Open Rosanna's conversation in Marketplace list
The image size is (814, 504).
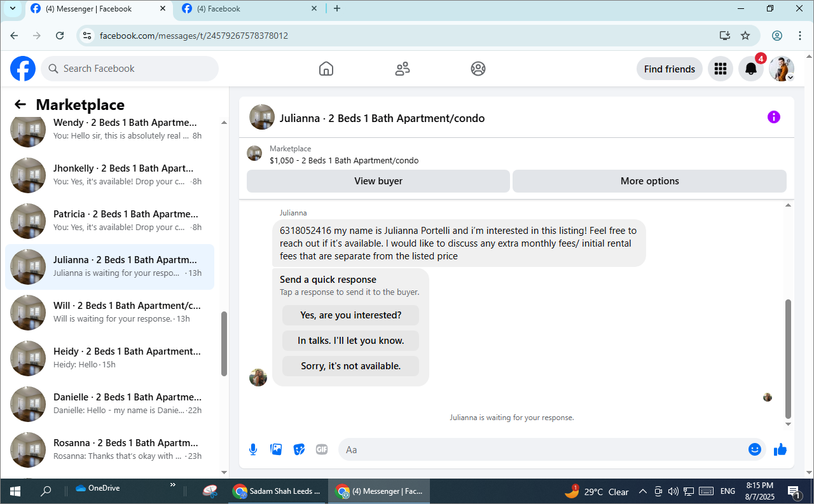pos(110,450)
